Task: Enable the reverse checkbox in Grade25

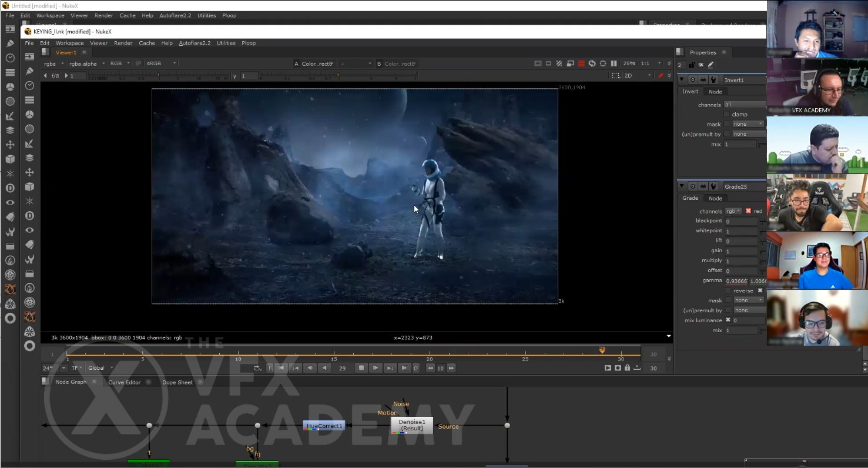Action: pos(728,290)
